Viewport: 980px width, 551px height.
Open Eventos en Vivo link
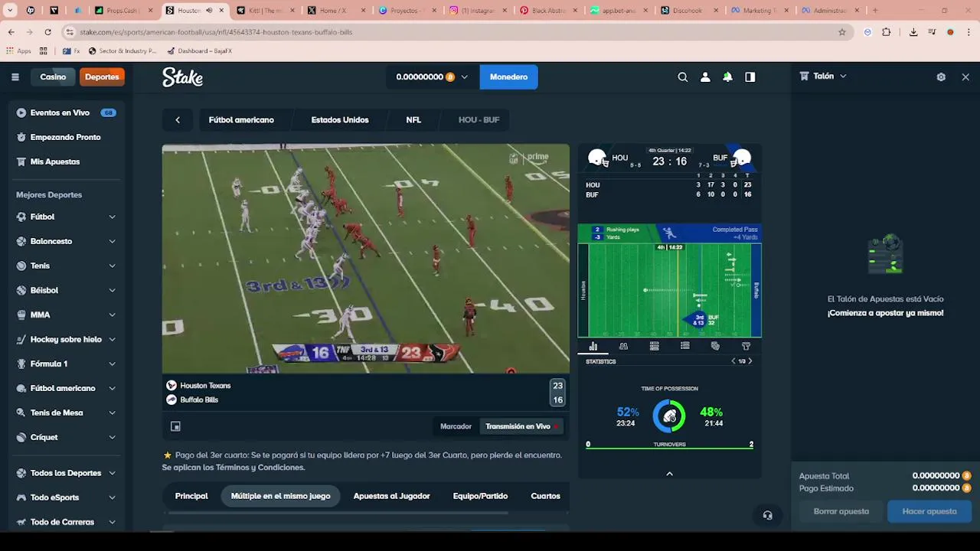coord(67,112)
